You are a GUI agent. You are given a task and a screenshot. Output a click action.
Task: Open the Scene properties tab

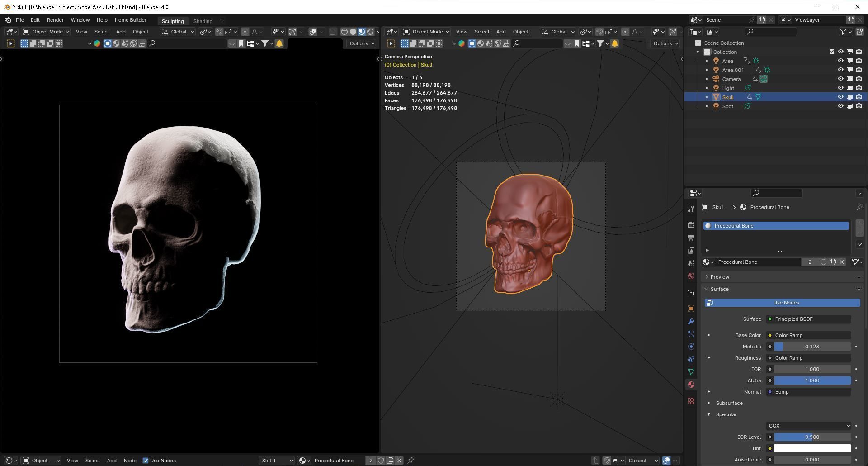click(691, 263)
